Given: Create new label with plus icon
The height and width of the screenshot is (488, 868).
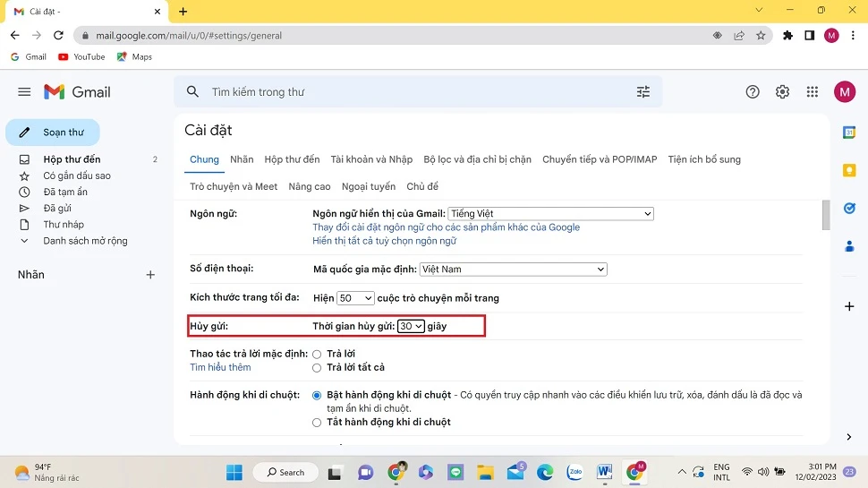Looking at the screenshot, I should [x=150, y=275].
